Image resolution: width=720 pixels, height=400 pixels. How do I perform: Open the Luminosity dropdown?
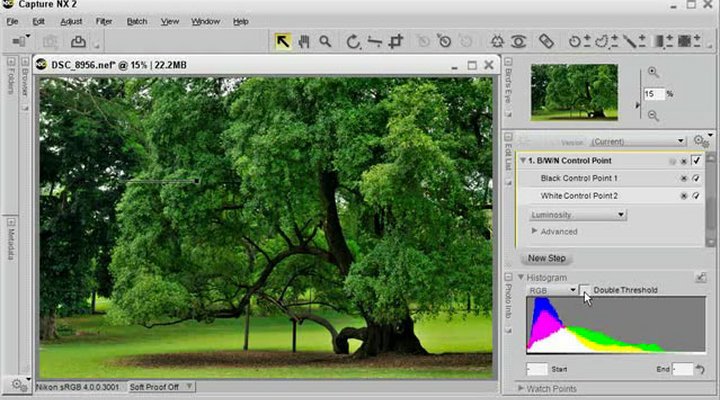(578, 214)
